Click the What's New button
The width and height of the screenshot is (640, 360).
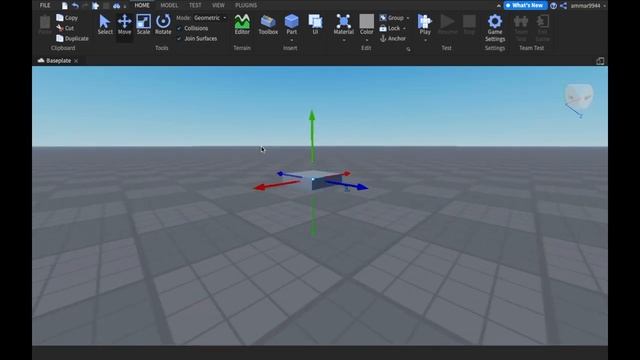(x=525, y=5)
